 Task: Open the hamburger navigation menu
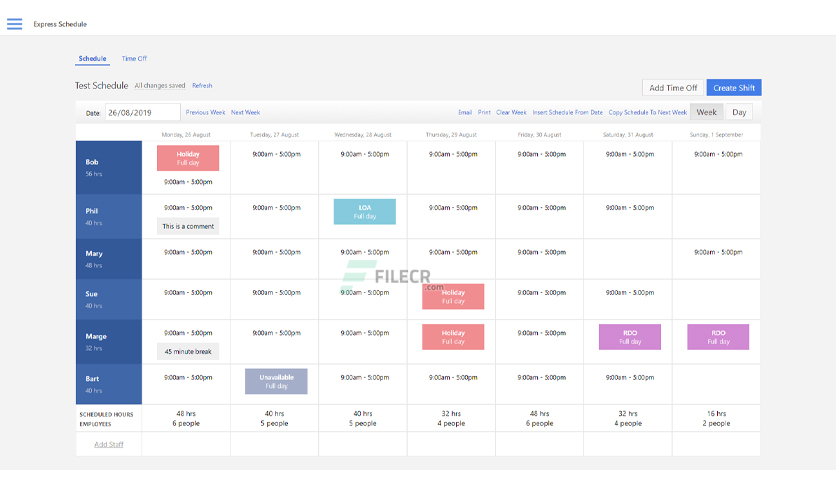(x=14, y=24)
